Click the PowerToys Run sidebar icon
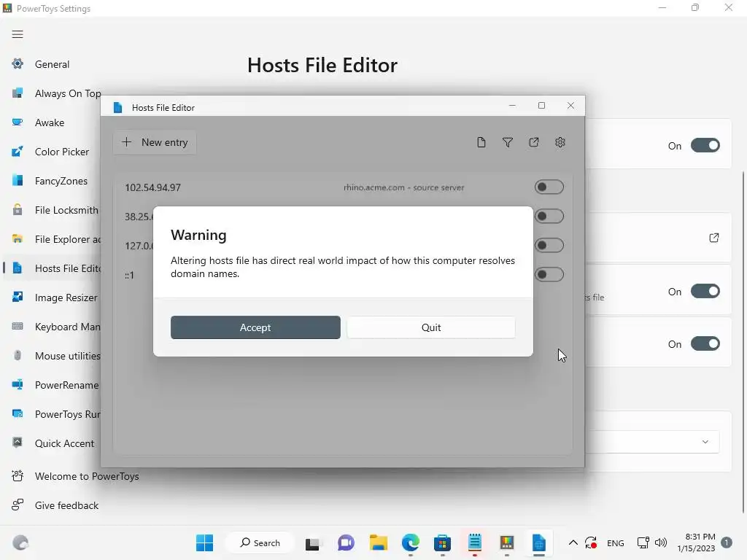Image resolution: width=747 pixels, height=560 pixels. 18,414
